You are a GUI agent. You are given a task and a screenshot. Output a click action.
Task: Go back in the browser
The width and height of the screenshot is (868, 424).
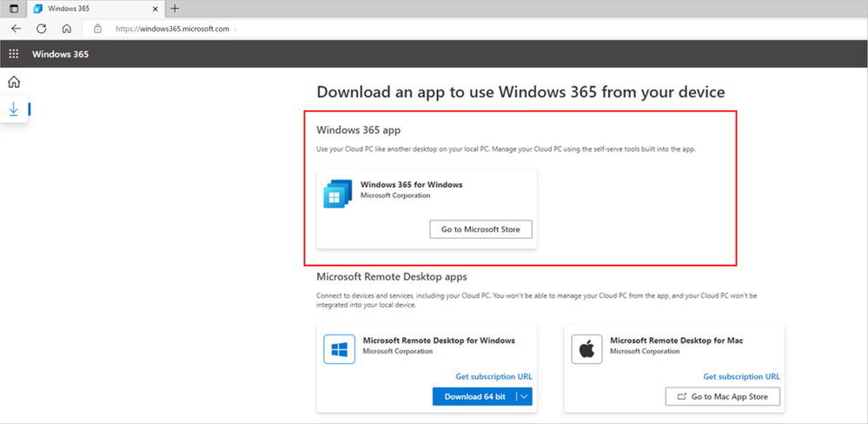pyautogui.click(x=16, y=29)
